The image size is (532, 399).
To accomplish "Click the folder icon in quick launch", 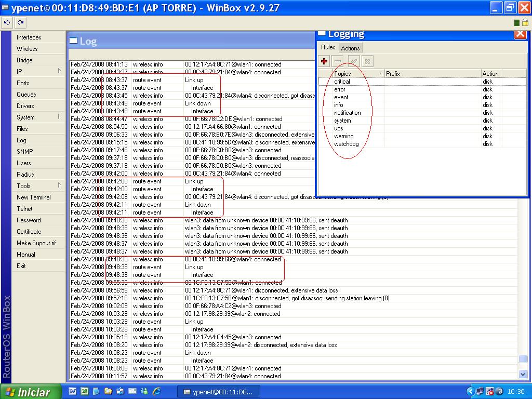I will pyautogui.click(x=108, y=391).
